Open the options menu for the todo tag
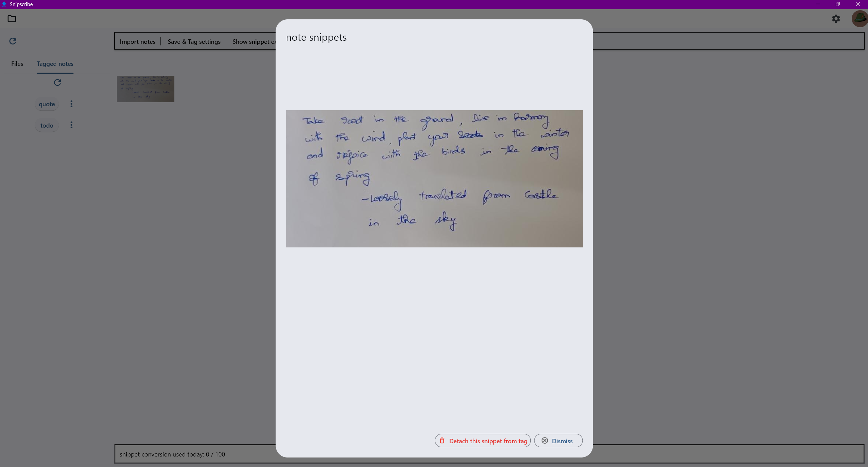This screenshot has height=467, width=868. [71, 125]
